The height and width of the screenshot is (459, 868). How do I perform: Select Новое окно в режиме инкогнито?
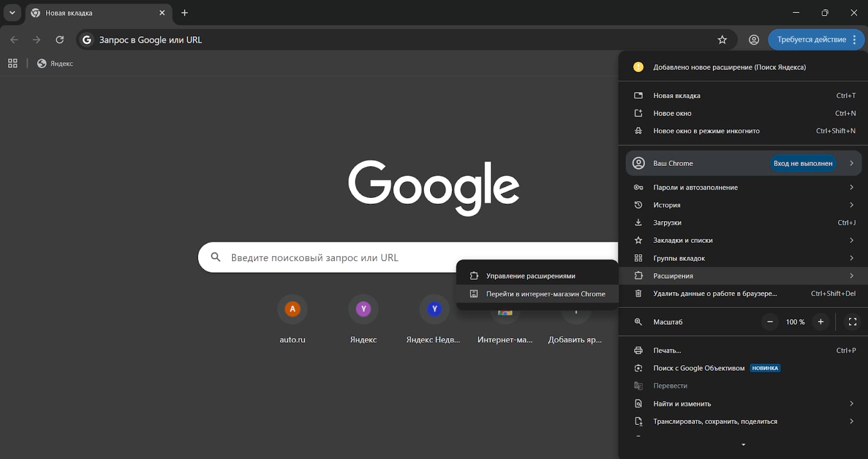point(706,131)
